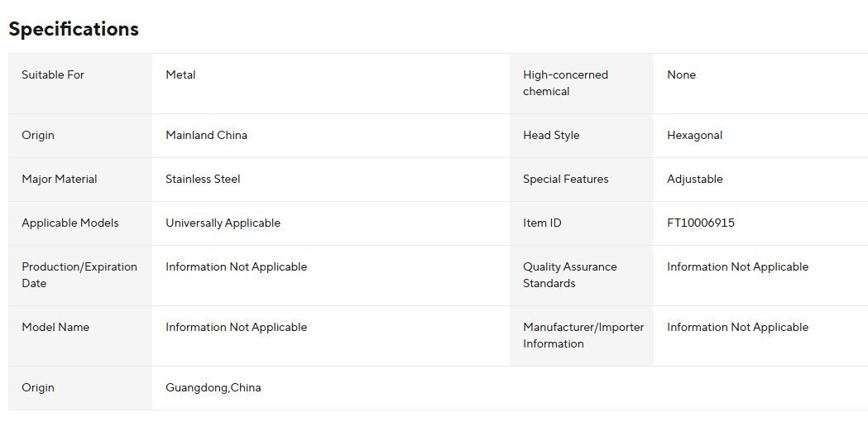868x427 pixels.
Task: Click the None value for chemical
Action: point(681,74)
